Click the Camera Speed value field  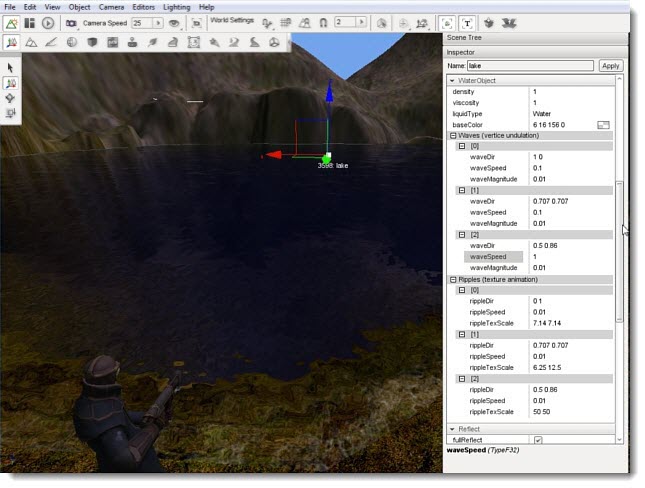(x=142, y=23)
